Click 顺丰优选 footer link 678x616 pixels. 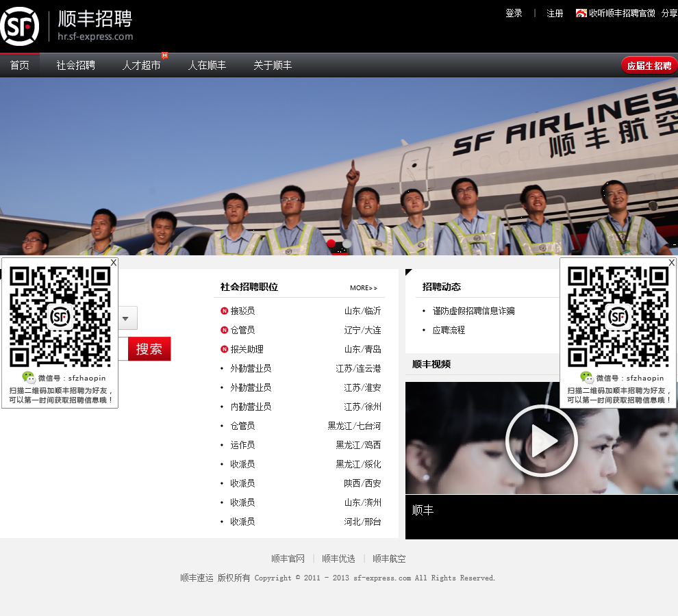(x=338, y=559)
